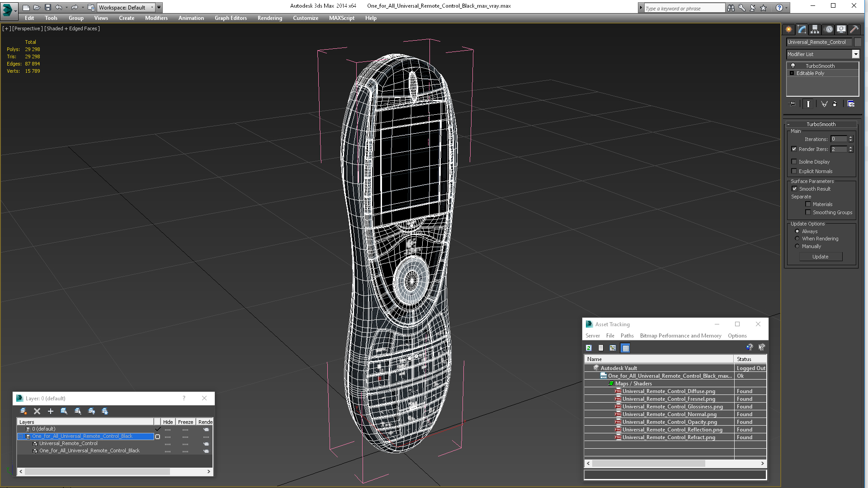Switch to the Utilities hammer panel
The height and width of the screenshot is (488, 868).
(854, 29)
